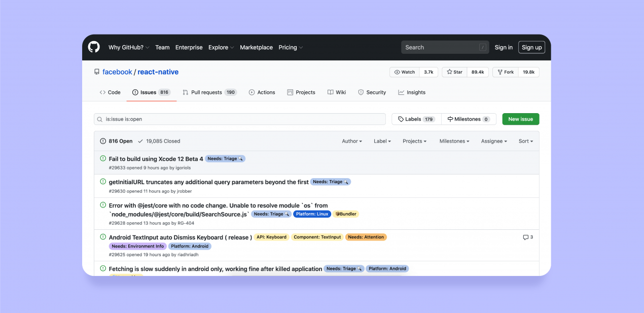Image resolution: width=644 pixels, height=313 pixels.
Task: Click open-issue icon for Android TextInput issue
Action: (x=103, y=237)
